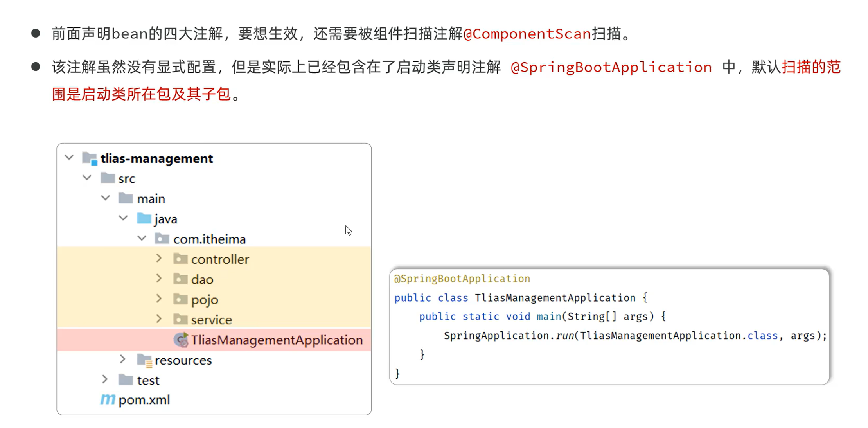Click the dao package icon
868x428 pixels.
coord(180,279)
